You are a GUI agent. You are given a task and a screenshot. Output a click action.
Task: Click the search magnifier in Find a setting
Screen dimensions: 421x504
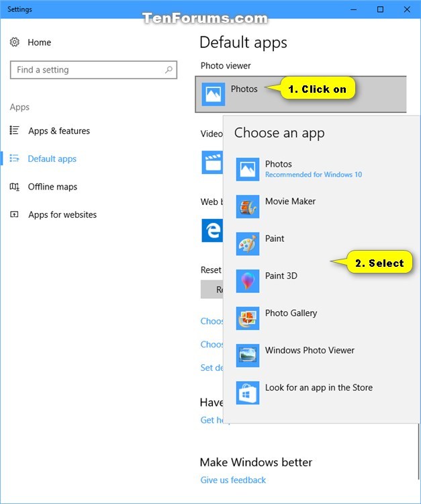169,70
